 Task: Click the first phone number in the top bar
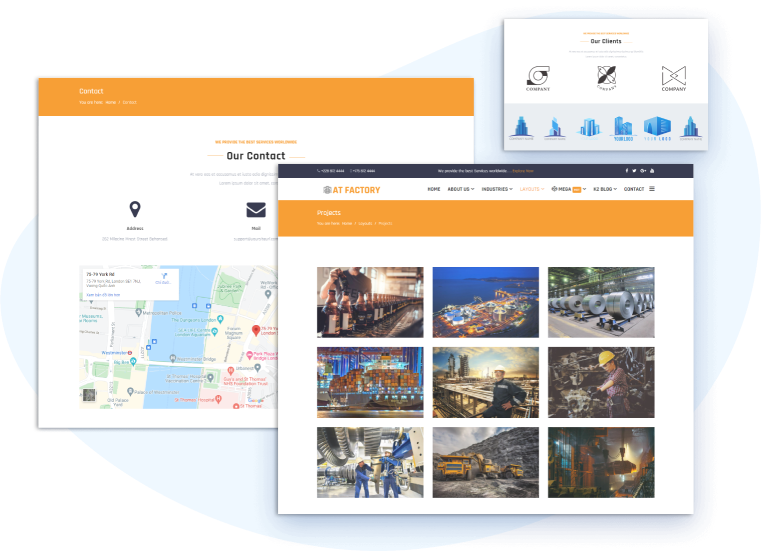click(331, 171)
